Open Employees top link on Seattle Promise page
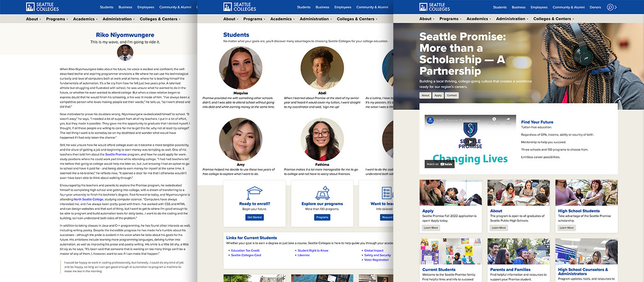The height and width of the screenshot is (282, 644). coord(539,7)
